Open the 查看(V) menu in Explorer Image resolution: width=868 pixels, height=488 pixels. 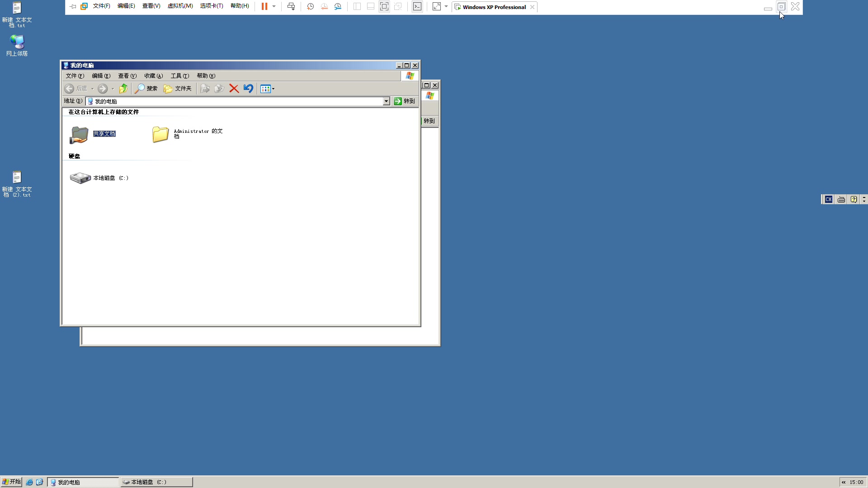[x=127, y=76]
